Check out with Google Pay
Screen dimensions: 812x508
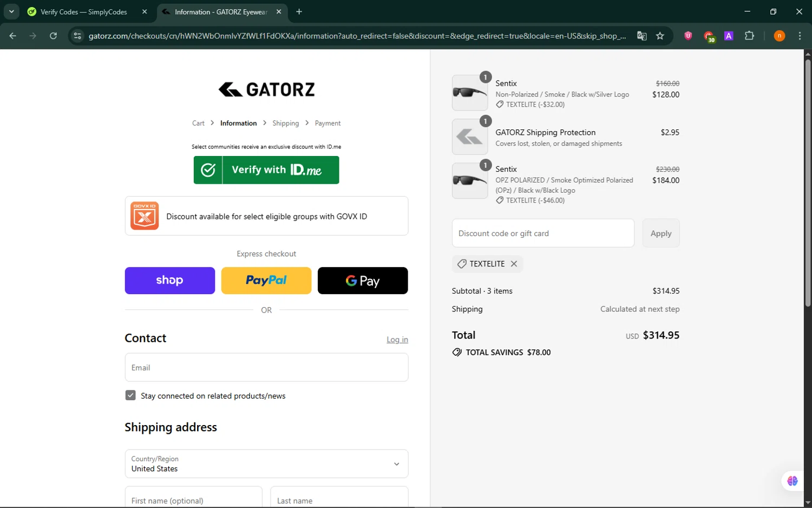[363, 281]
